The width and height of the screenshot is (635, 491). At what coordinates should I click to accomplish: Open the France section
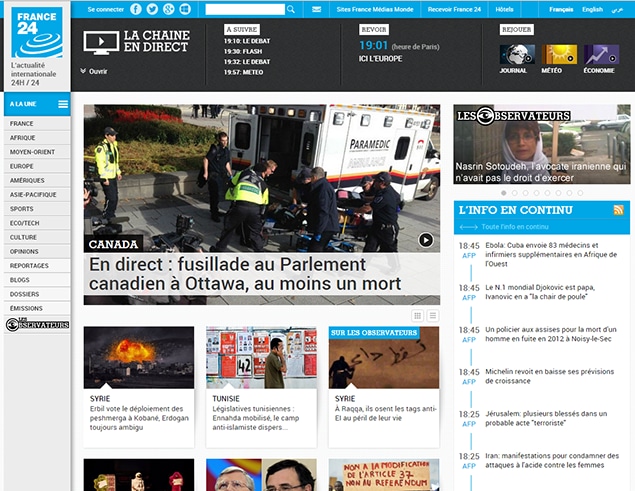click(37, 124)
